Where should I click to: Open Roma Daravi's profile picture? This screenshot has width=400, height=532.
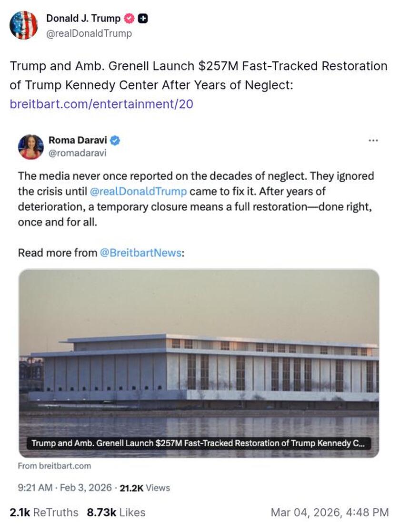click(x=31, y=147)
